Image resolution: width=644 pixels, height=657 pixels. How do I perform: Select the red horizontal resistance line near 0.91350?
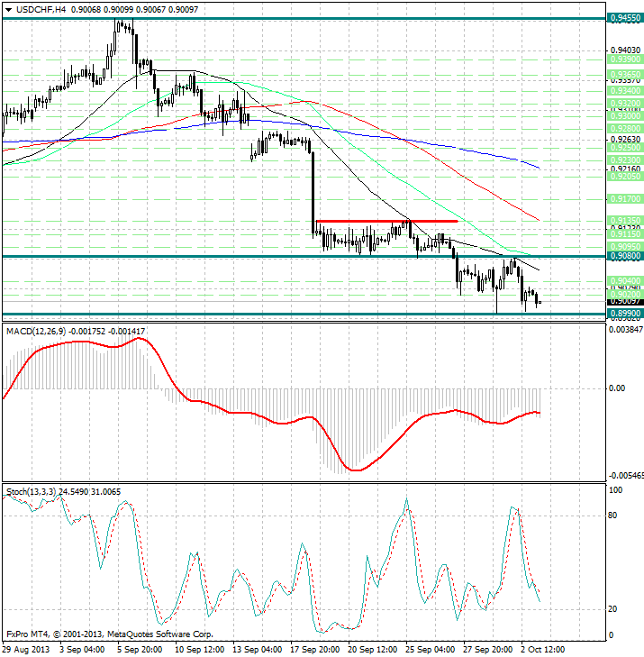point(386,221)
